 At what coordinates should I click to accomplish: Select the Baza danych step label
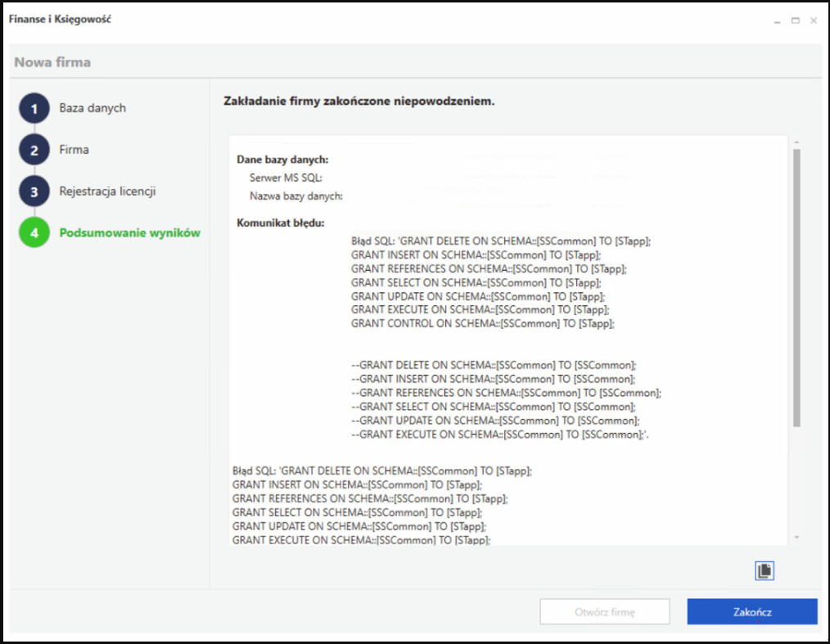pyautogui.click(x=93, y=107)
